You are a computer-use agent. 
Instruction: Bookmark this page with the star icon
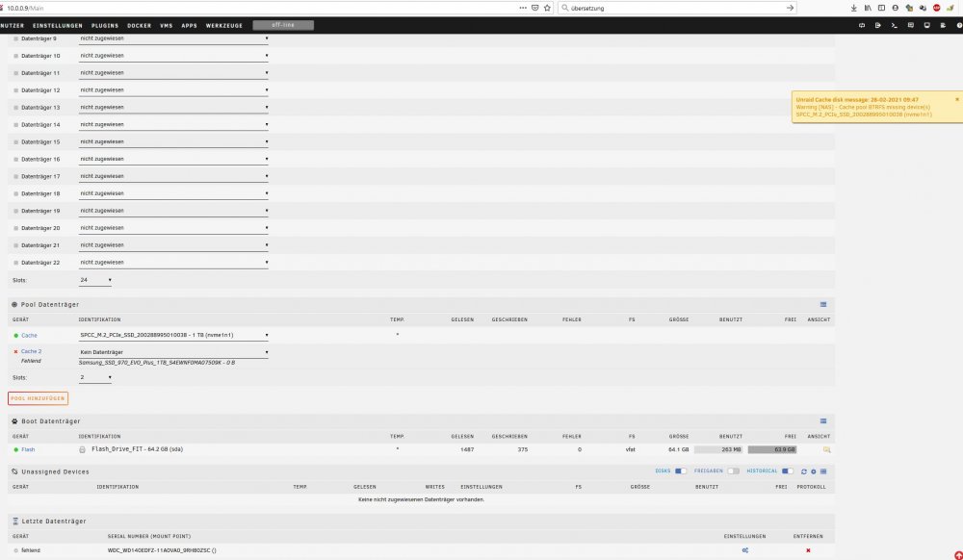coord(547,8)
